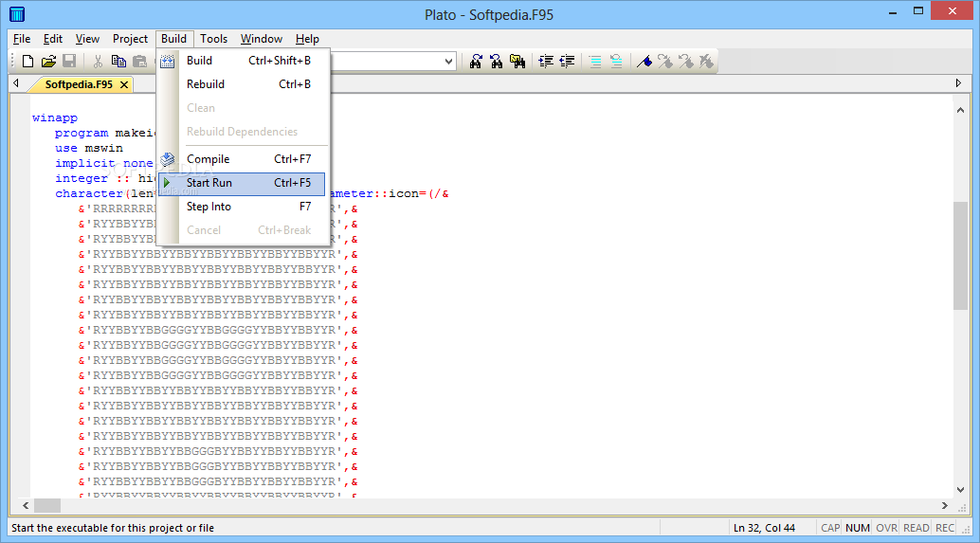Select the Clean menu entry
The width and height of the screenshot is (980, 543).
242,108
